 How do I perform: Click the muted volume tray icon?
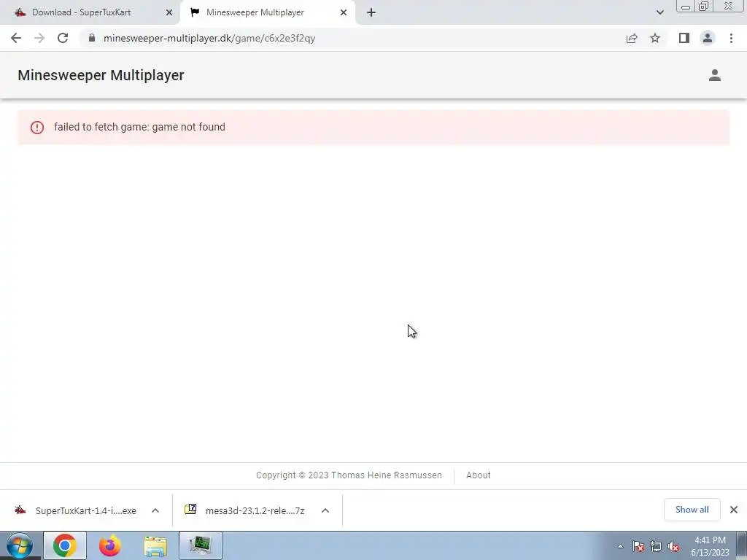673,546
